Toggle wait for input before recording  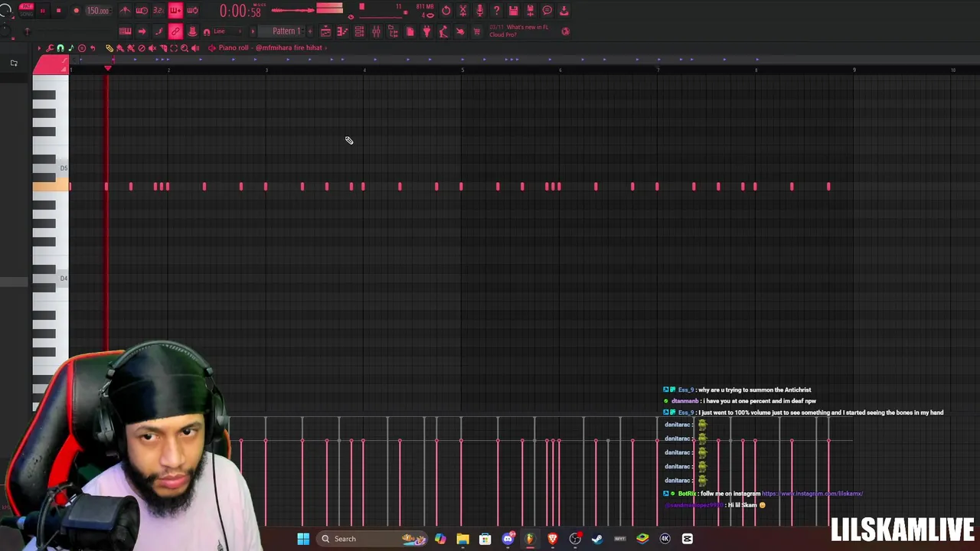point(142,11)
